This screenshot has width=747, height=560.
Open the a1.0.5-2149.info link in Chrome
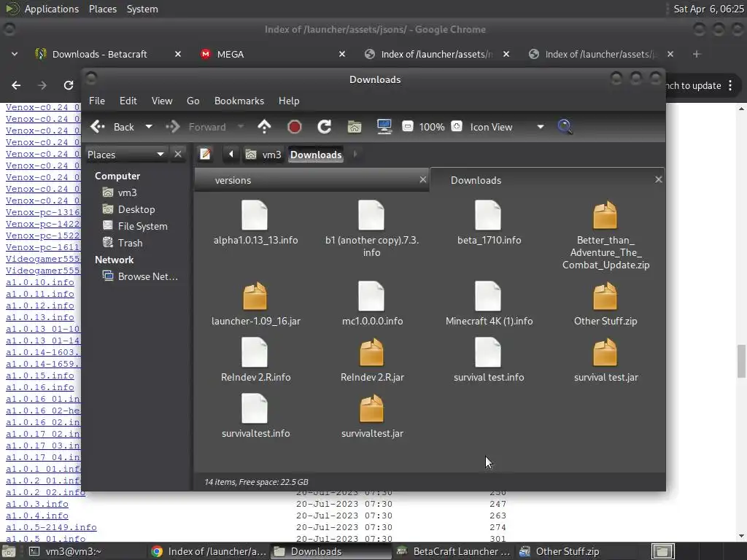[51, 527]
